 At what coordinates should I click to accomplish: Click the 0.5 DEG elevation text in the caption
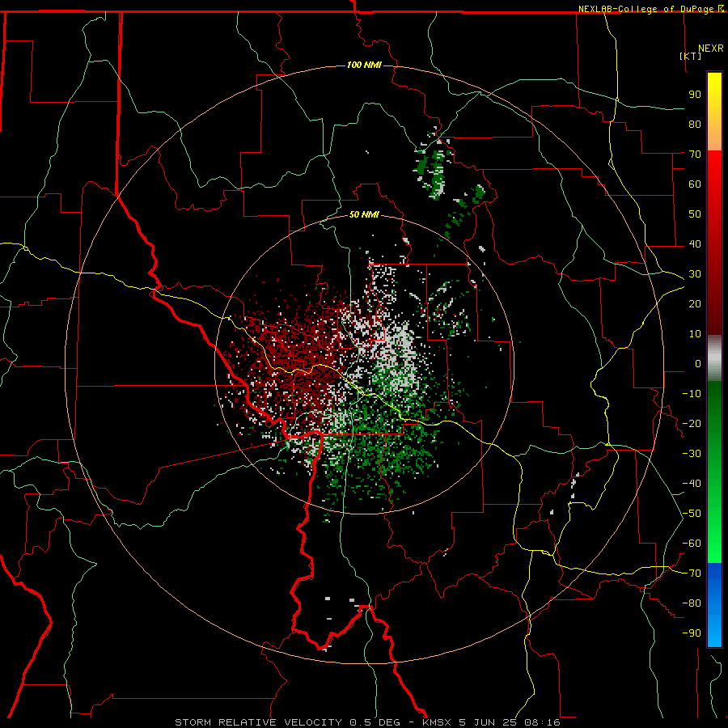point(378,722)
